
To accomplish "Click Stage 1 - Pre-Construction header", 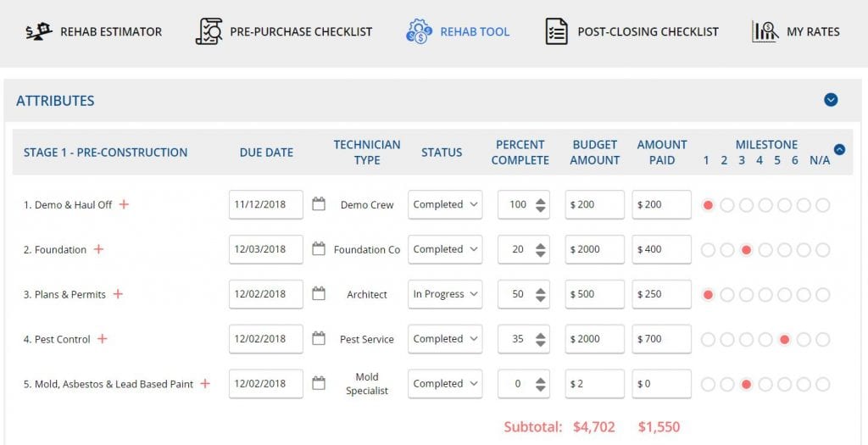I will click(x=105, y=153).
